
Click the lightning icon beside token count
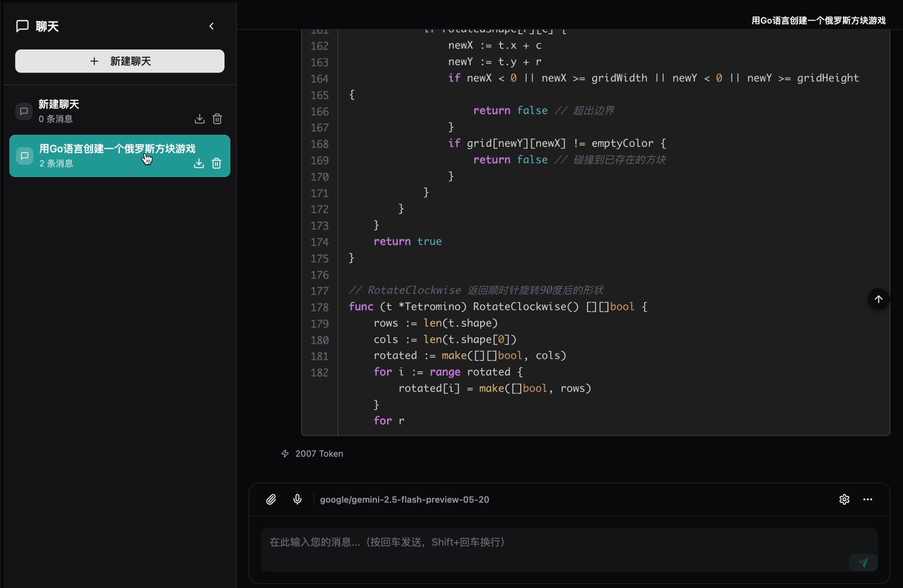(x=285, y=453)
